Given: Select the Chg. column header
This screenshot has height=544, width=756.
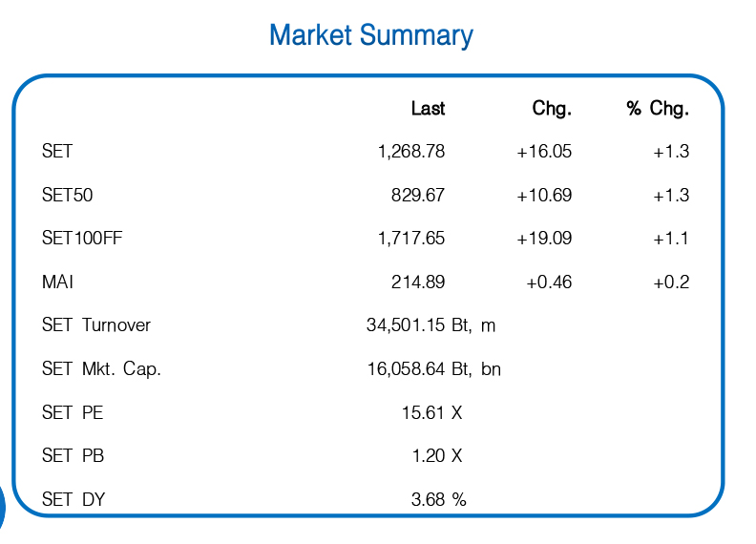Looking at the screenshot, I should coord(551,109).
